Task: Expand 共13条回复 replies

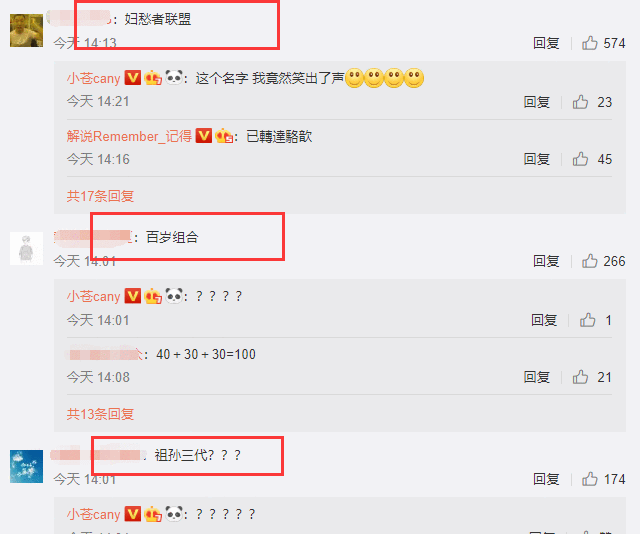Action: click(100, 414)
